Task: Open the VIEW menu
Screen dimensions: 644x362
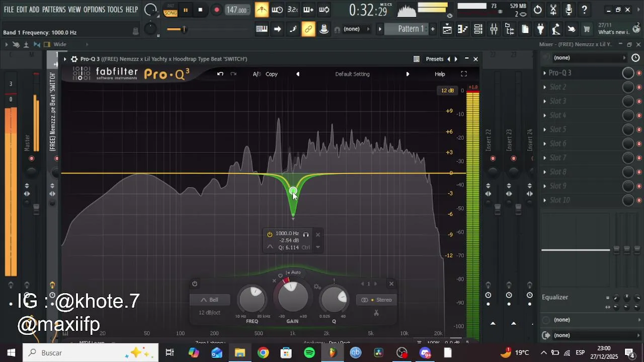Action: [74, 10]
